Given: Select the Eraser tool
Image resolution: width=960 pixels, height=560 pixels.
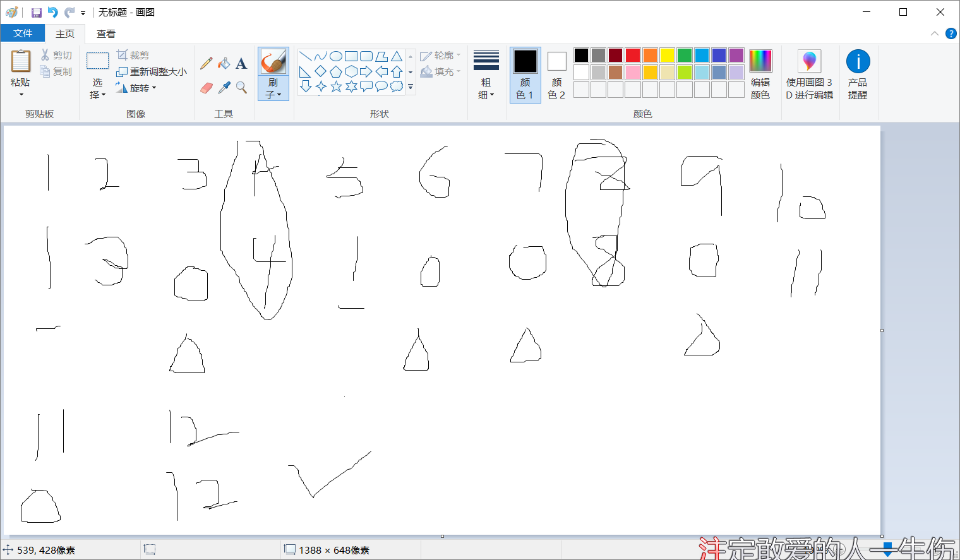Looking at the screenshot, I should coord(205,88).
